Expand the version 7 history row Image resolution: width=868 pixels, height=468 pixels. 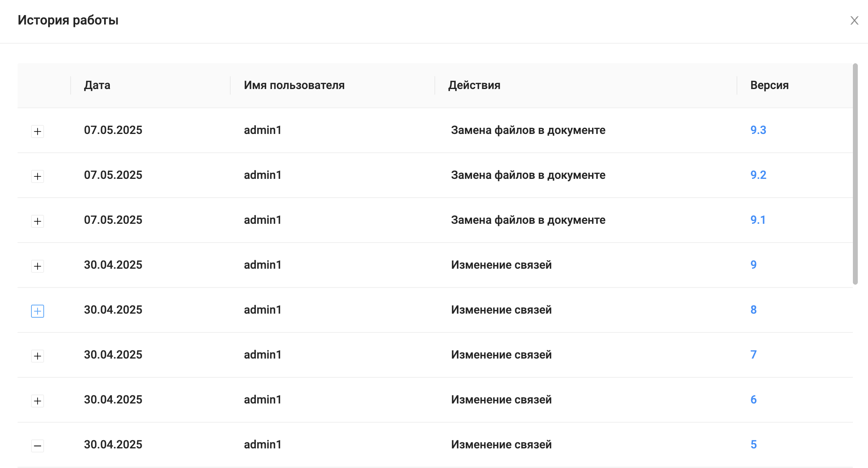pyautogui.click(x=38, y=356)
